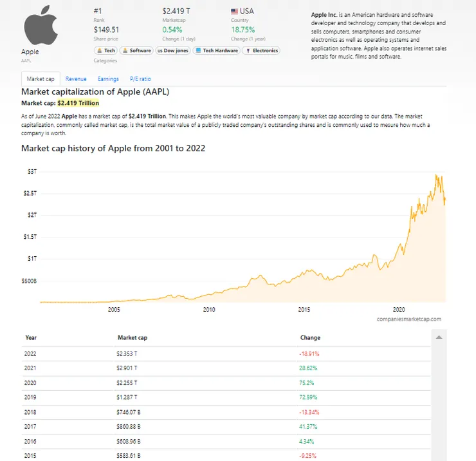Viewport: 476px width, 461px height.
Task: Open the Electronics category tag
Action: coord(261,50)
